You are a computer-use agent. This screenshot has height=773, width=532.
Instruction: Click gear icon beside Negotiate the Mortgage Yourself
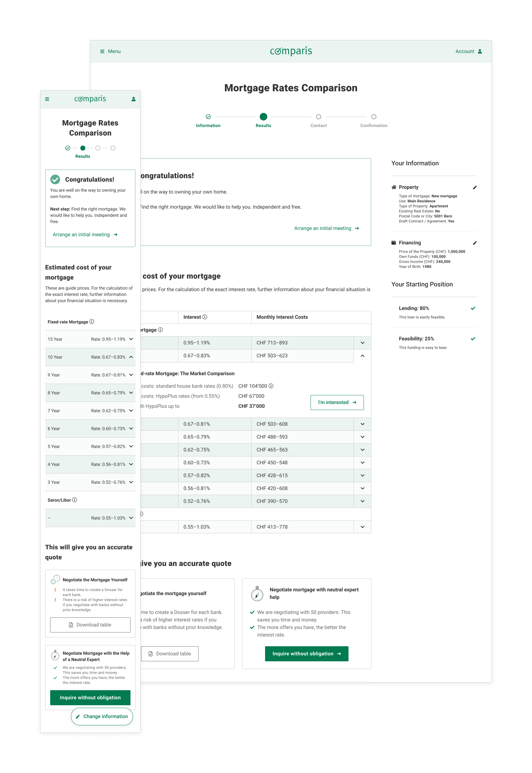(x=55, y=580)
